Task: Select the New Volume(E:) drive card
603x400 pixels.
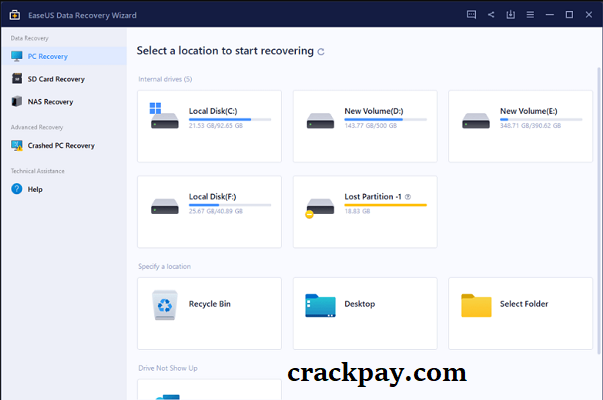Action: (520, 127)
